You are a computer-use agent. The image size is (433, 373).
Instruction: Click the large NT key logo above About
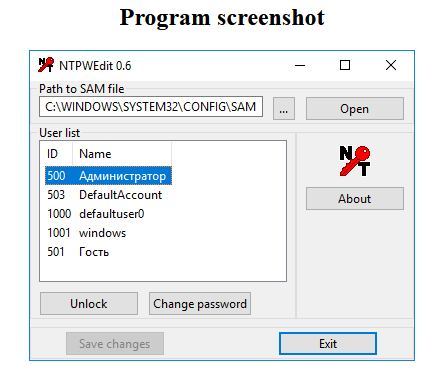[x=355, y=161]
